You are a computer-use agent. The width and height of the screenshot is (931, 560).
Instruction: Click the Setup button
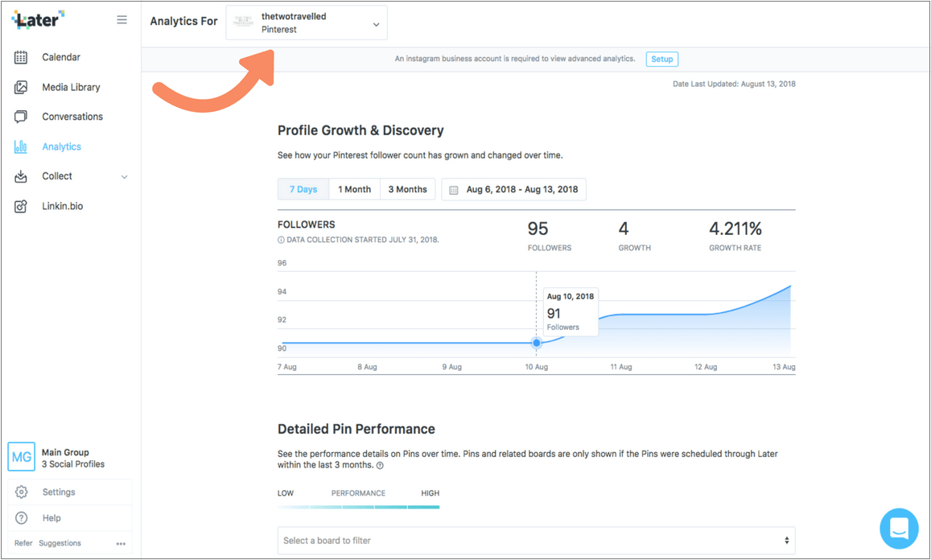point(662,60)
